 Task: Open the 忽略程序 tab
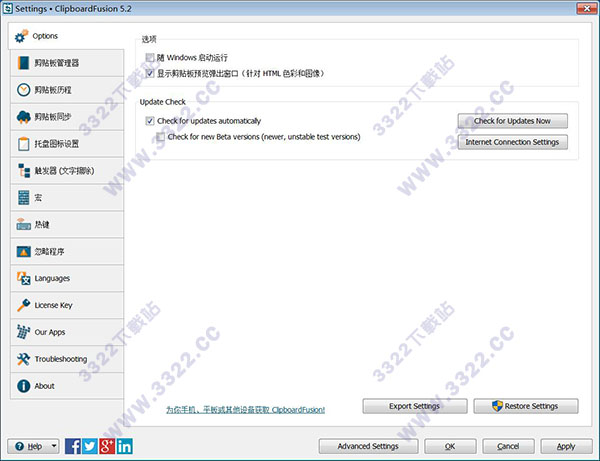click(x=67, y=251)
